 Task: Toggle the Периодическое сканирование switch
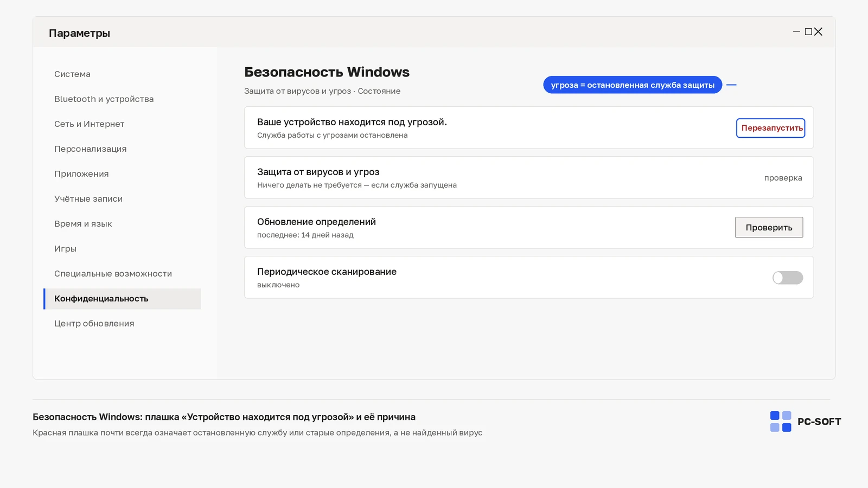coord(788,278)
